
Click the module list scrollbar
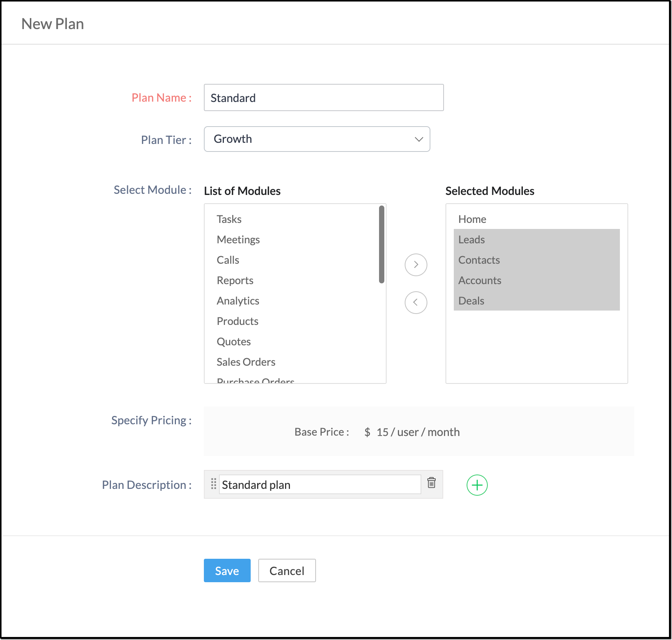click(x=381, y=244)
